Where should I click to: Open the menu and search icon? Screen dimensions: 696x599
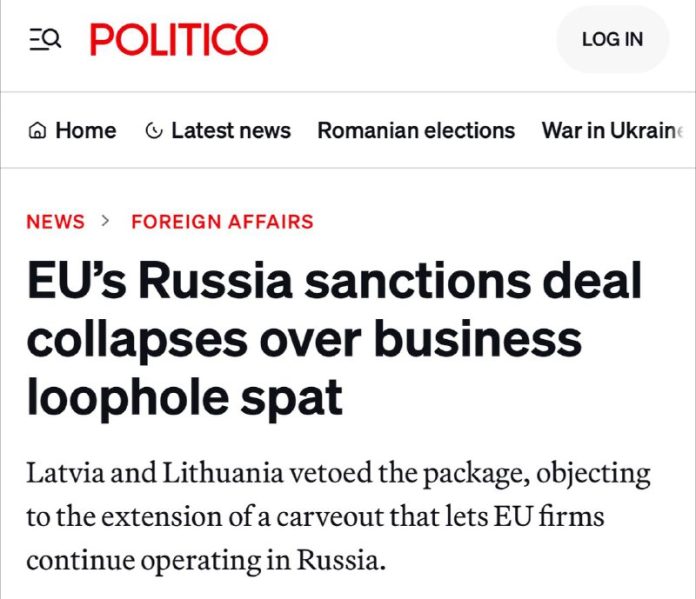(x=45, y=40)
